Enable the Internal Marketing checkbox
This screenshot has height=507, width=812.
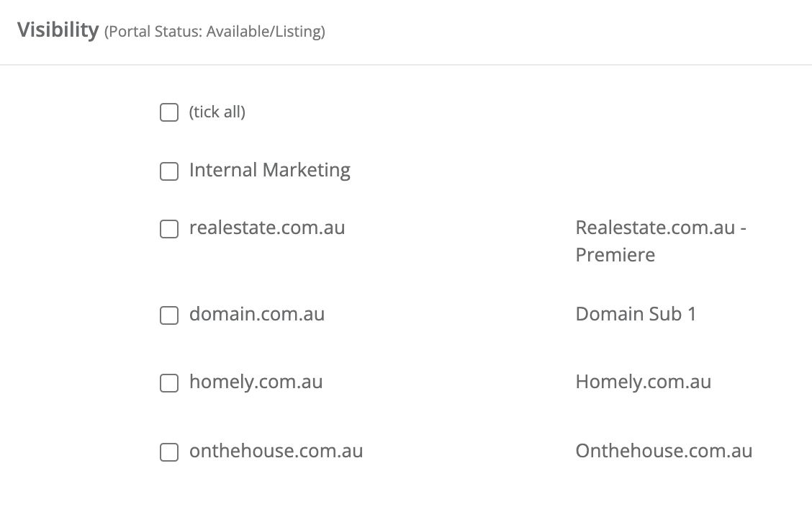(169, 171)
